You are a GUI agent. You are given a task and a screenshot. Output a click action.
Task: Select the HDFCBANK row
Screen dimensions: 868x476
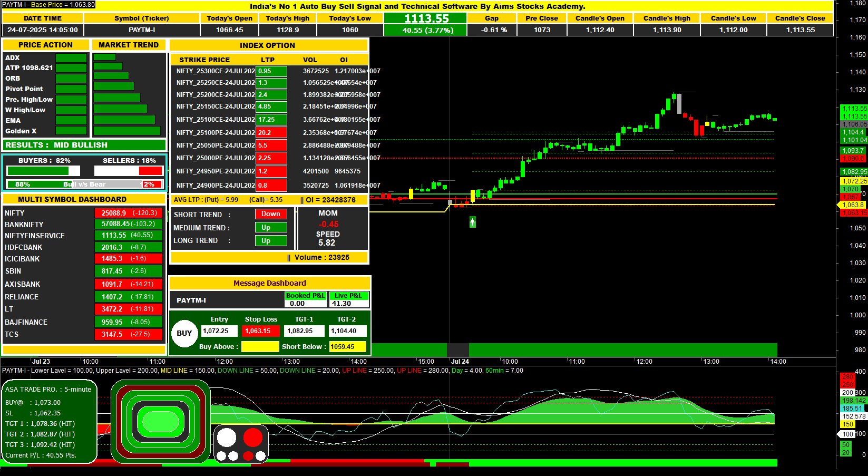(x=83, y=247)
